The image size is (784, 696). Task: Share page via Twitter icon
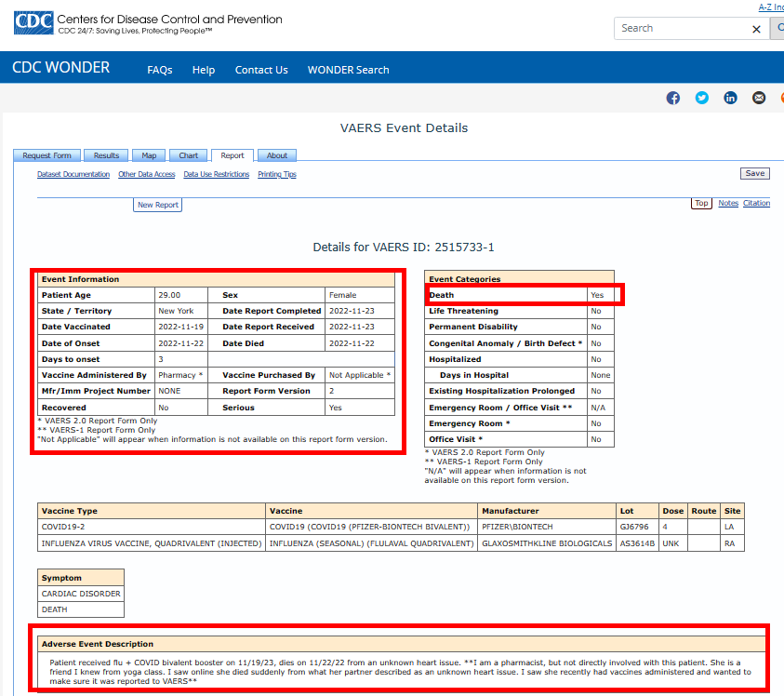[x=701, y=98]
